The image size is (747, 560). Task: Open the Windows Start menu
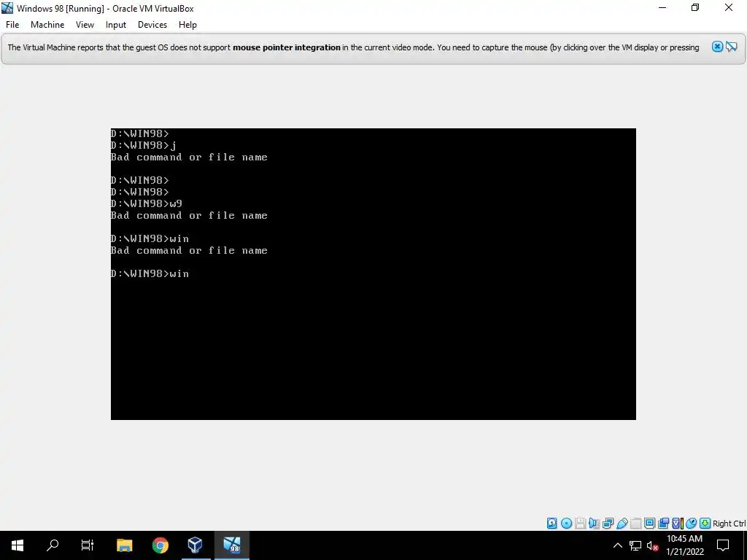coord(18,545)
